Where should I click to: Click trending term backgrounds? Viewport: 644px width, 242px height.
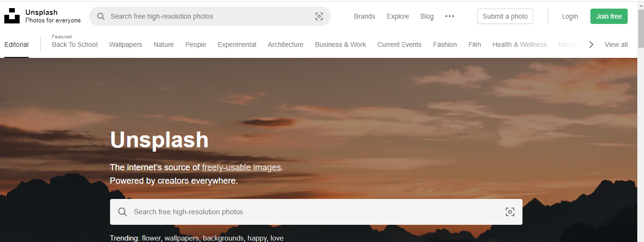coord(223,238)
